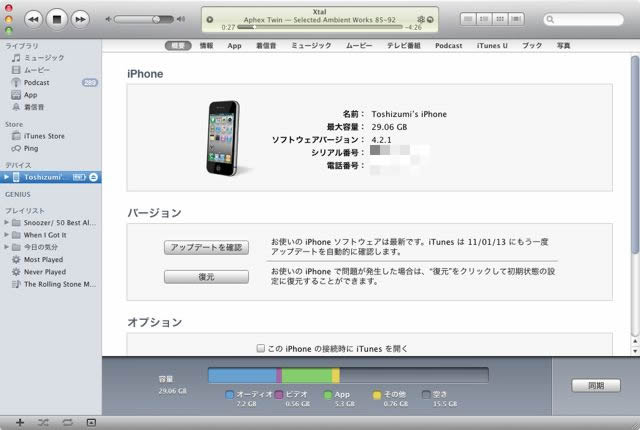
Task: Expand the Snoozer 50 Best playlist folder
Action: pyautogui.click(x=6, y=223)
